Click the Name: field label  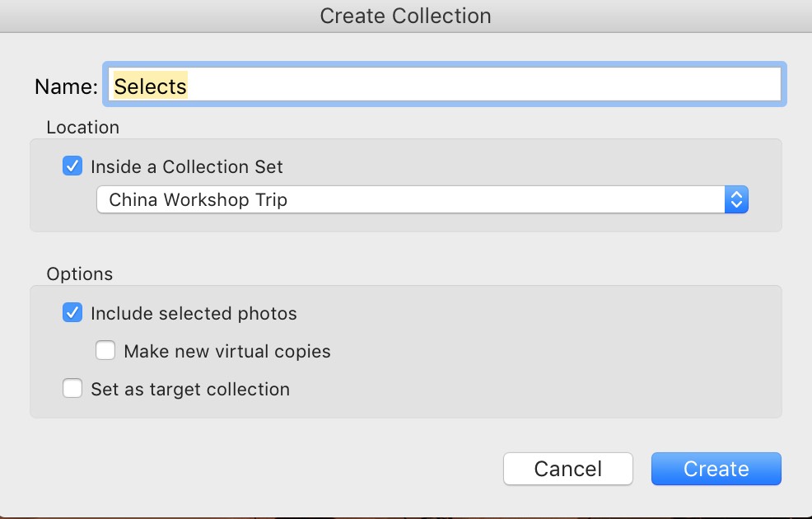(66, 86)
